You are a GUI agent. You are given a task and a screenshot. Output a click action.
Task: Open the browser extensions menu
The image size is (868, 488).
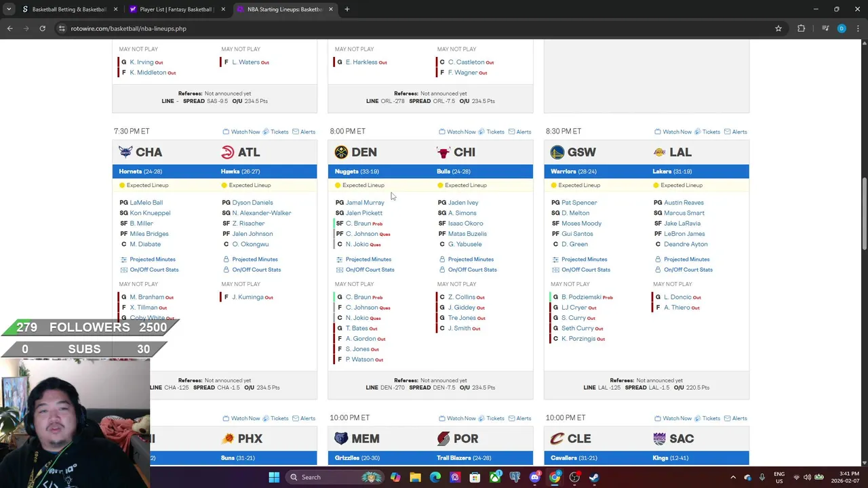[802, 28]
